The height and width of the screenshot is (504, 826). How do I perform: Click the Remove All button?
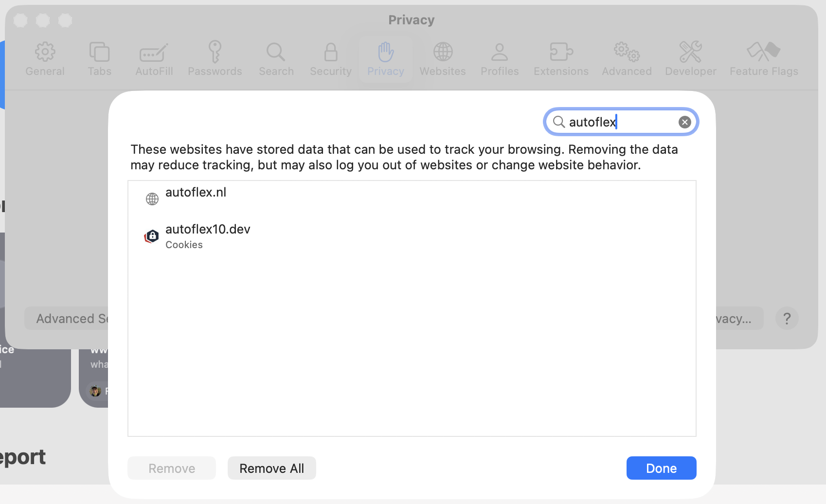tap(271, 468)
